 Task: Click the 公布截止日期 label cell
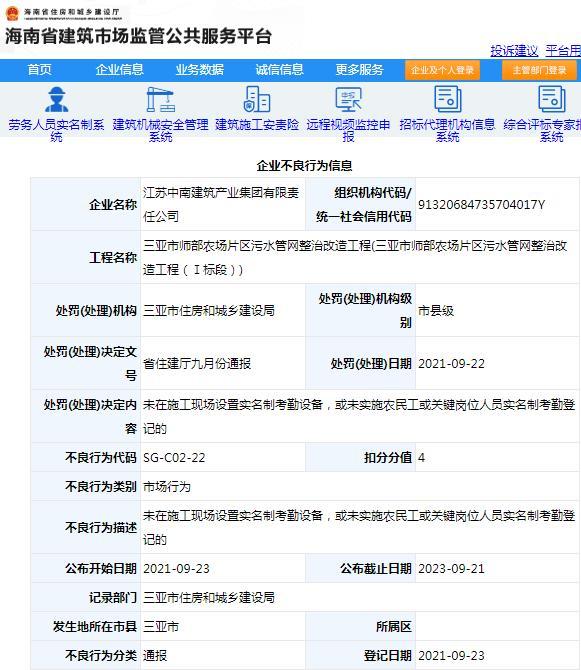[x=361, y=569]
